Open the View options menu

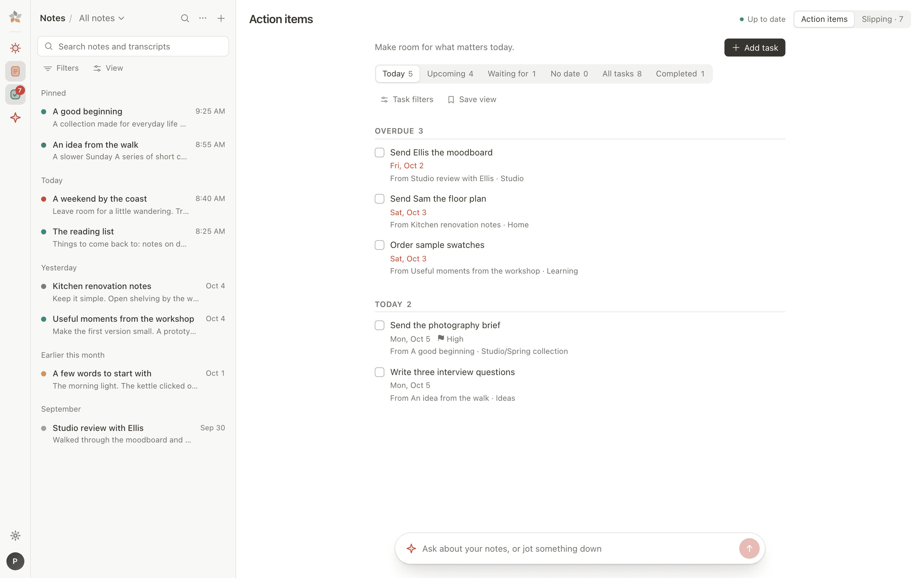point(108,68)
